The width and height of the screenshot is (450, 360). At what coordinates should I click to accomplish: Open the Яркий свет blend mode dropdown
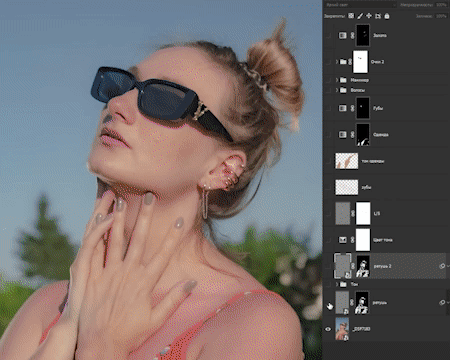[x=360, y=5]
